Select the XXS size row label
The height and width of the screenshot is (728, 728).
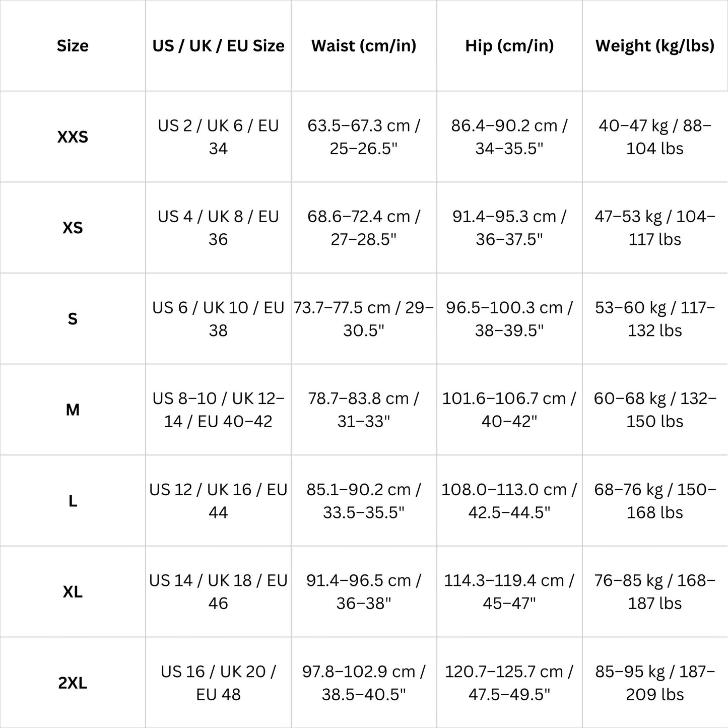tap(73, 137)
